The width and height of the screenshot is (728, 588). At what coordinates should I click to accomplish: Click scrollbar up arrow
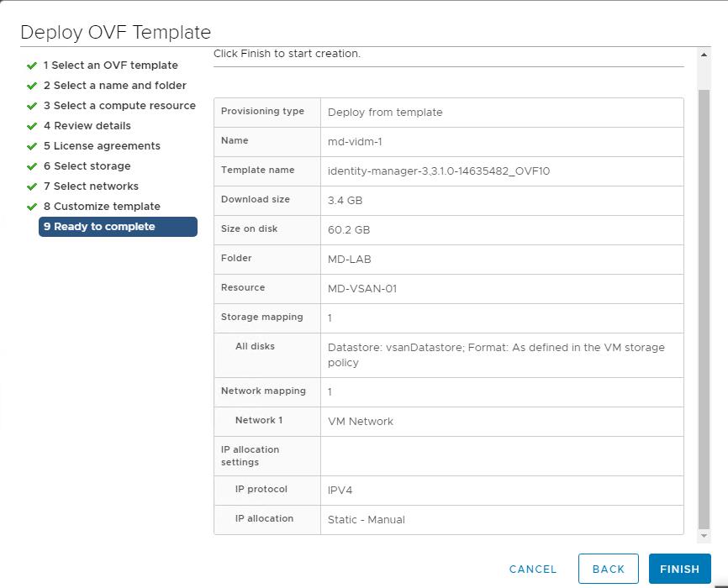coord(704,55)
